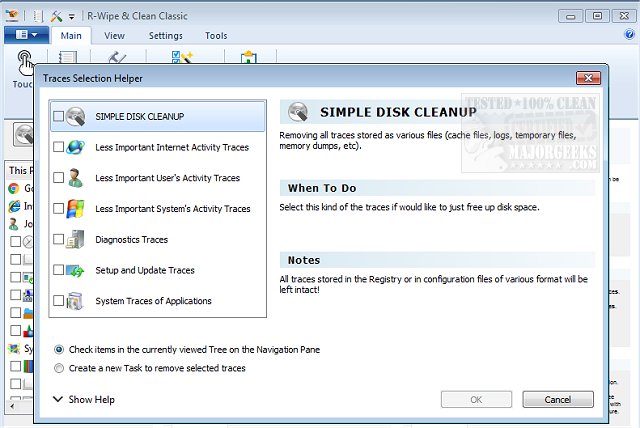Check Less Important User's Activity Traces checkbox
This screenshot has width=640, height=428.
[x=58, y=177]
